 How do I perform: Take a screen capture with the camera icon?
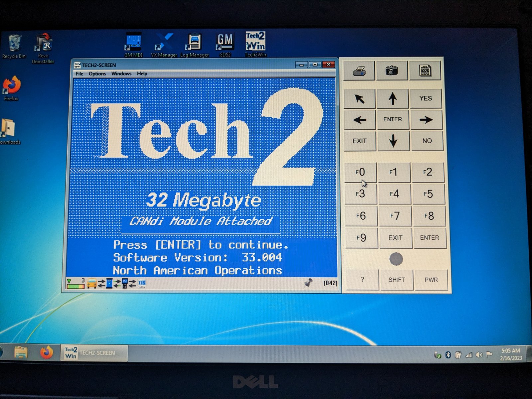click(x=392, y=70)
